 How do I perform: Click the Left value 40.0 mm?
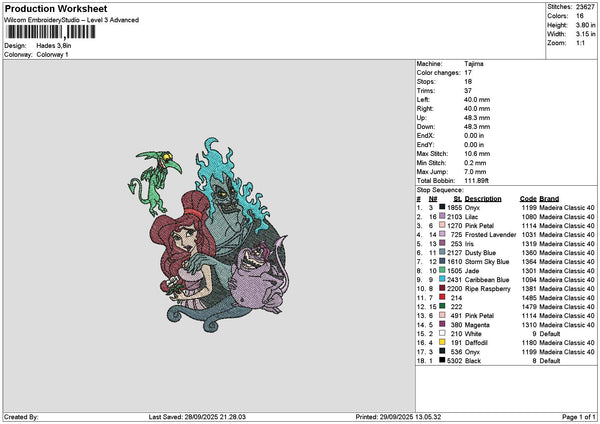click(477, 99)
